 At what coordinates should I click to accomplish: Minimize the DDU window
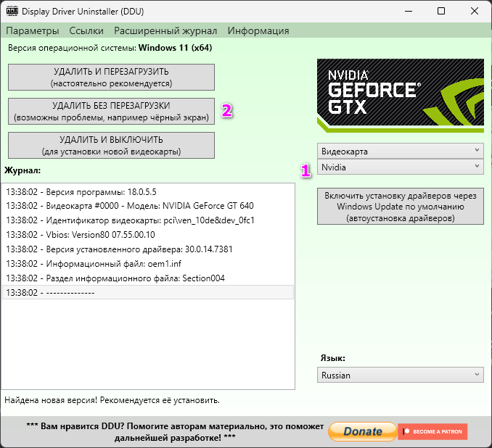tap(409, 12)
